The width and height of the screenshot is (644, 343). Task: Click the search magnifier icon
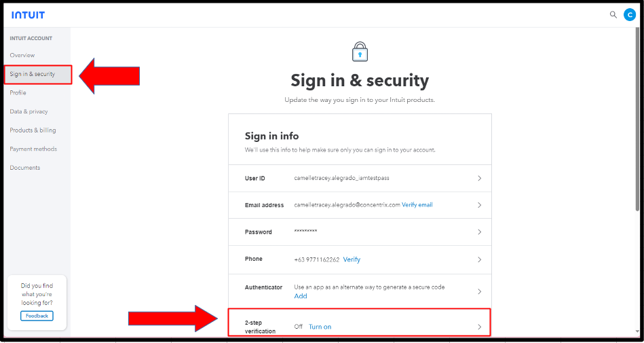pyautogui.click(x=613, y=14)
